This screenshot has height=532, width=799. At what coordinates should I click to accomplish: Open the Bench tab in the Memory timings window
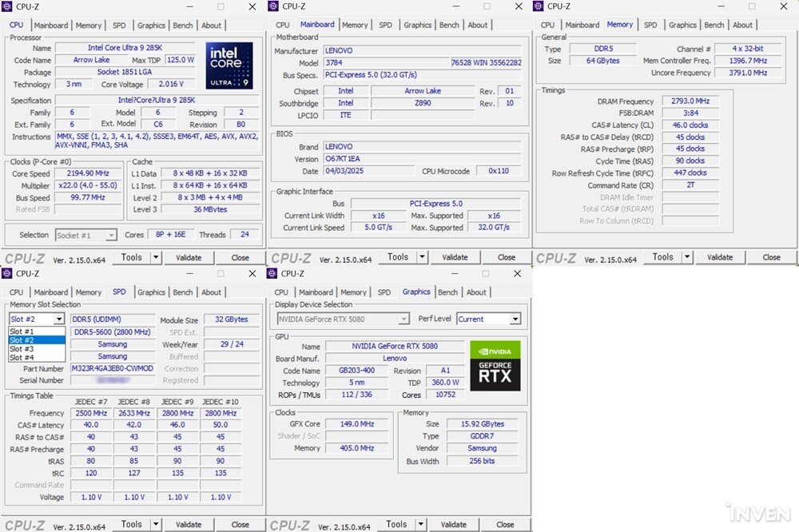point(714,25)
